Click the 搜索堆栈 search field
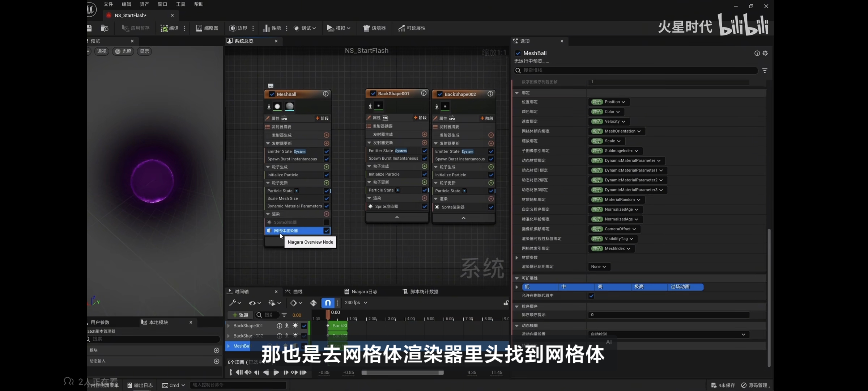The image size is (868, 391). (x=637, y=70)
